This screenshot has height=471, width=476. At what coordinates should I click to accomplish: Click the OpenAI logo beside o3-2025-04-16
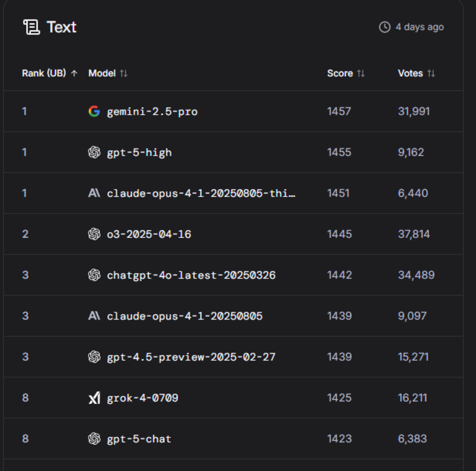click(x=94, y=234)
